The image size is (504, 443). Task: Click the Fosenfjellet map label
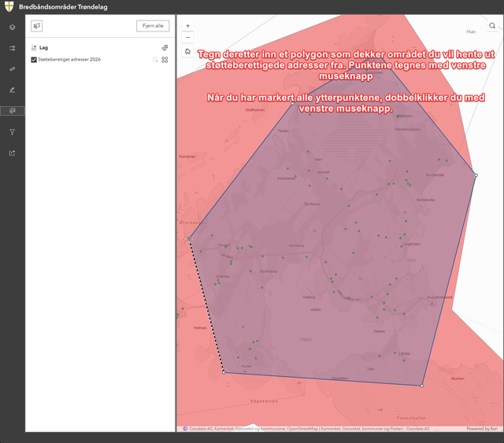coord(411,418)
